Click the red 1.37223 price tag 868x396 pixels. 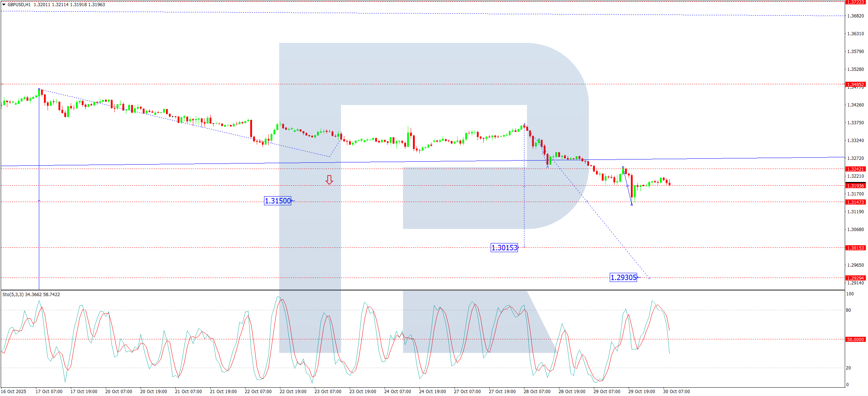tap(856, 2)
